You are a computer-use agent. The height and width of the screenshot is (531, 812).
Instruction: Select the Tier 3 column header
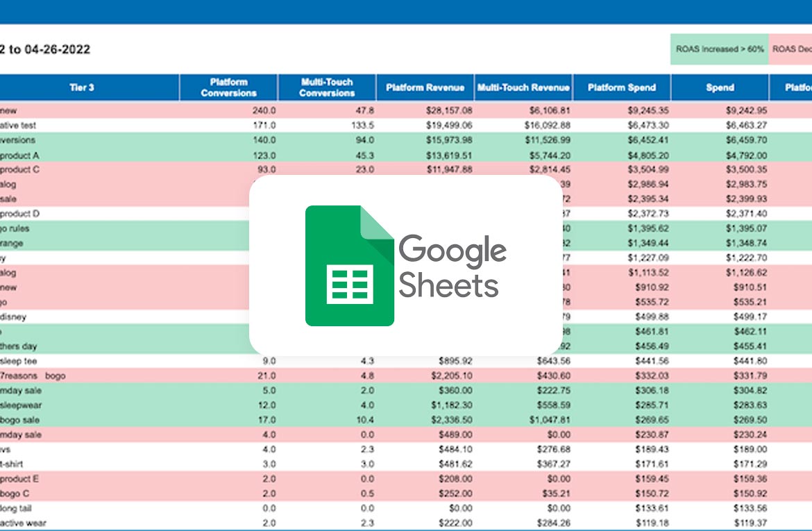coord(82,87)
